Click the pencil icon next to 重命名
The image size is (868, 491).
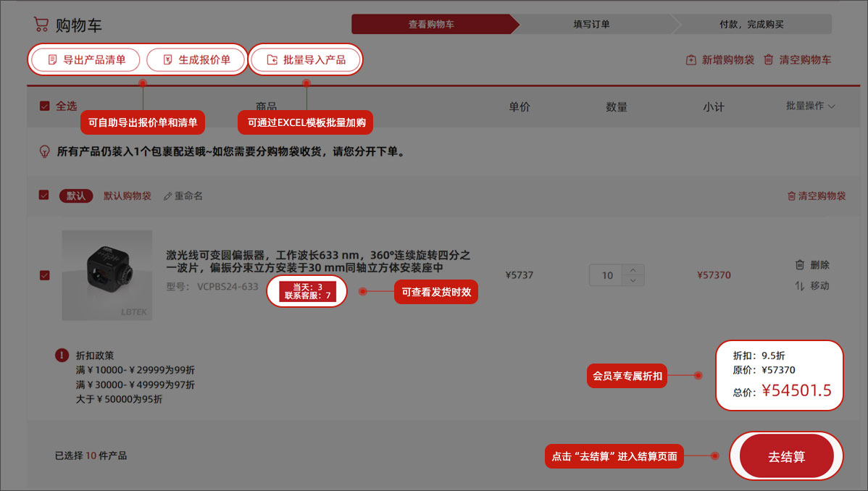click(x=168, y=196)
